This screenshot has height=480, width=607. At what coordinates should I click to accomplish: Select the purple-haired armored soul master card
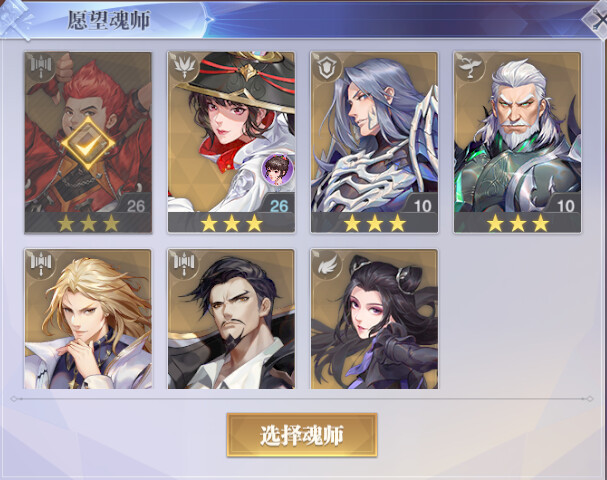click(374, 142)
